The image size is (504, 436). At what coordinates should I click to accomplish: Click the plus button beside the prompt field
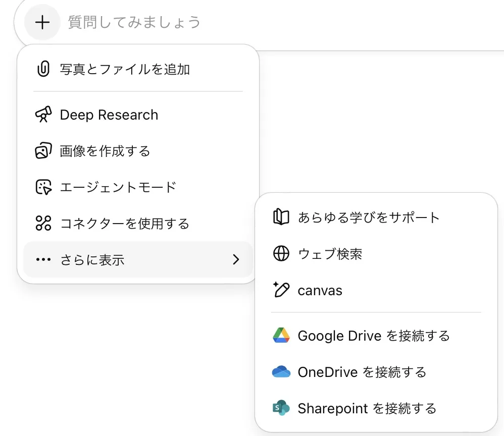pos(43,22)
